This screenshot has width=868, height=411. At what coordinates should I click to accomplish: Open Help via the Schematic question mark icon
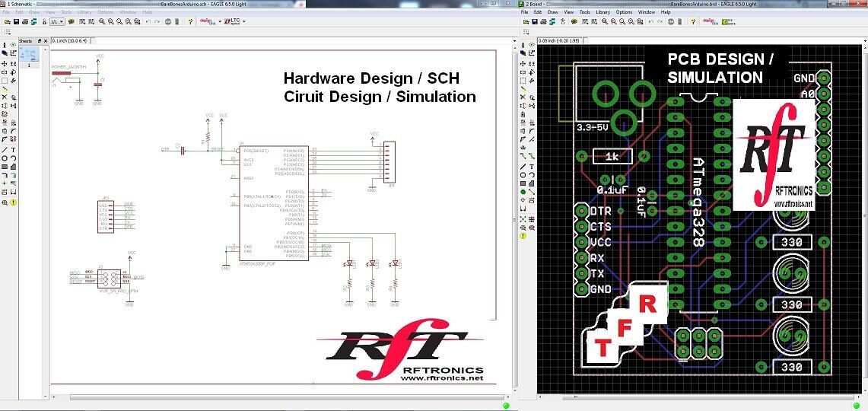(x=191, y=21)
